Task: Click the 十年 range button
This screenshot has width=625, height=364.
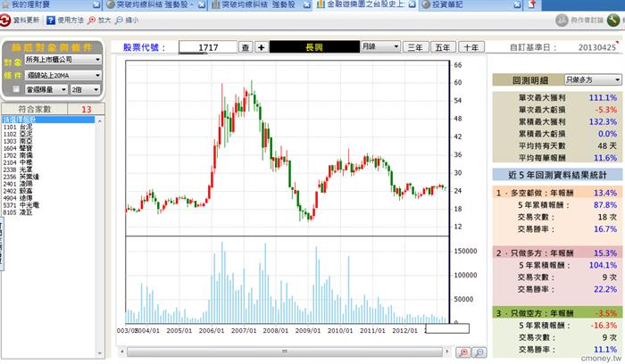Action: point(471,47)
